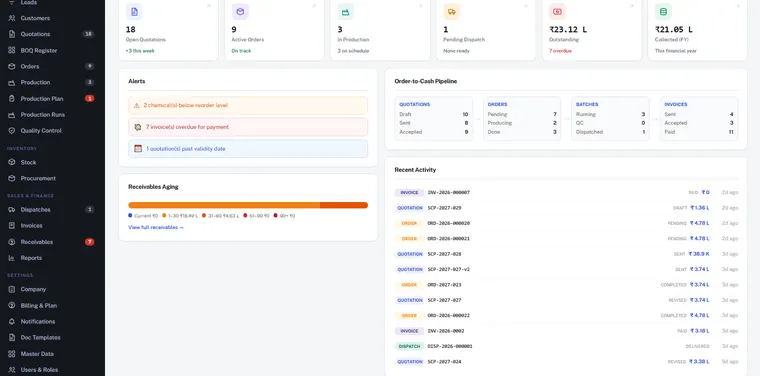Click the Customers sidebar icon
Screen dimensions: 760x376
click(x=12, y=18)
